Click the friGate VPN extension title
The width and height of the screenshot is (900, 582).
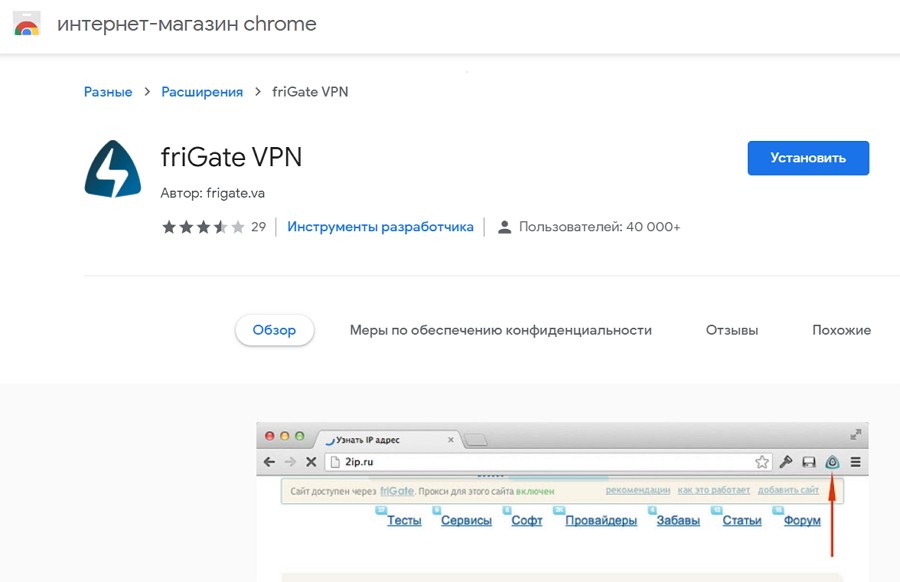click(x=231, y=157)
